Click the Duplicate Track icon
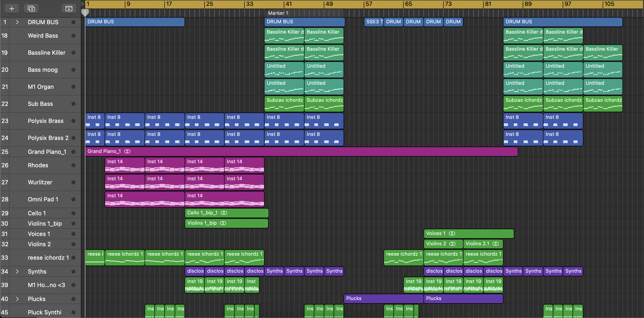The width and height of the screenshot is (644, 318). click(31, 9)
